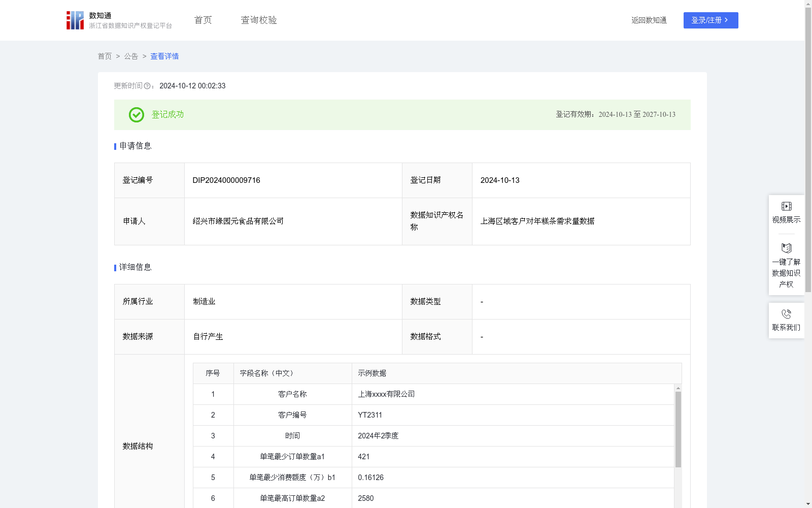Go to 首页 in the breadcrumb
The width and height of the screenshot is (812, 508).
point(105,56)
